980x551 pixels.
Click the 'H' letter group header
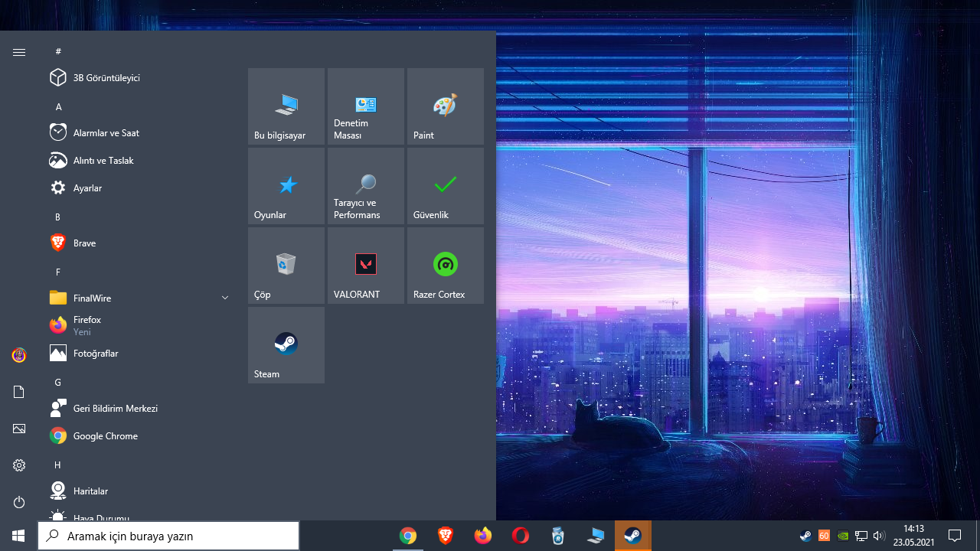pyautogui.click(x=57, y=465)
